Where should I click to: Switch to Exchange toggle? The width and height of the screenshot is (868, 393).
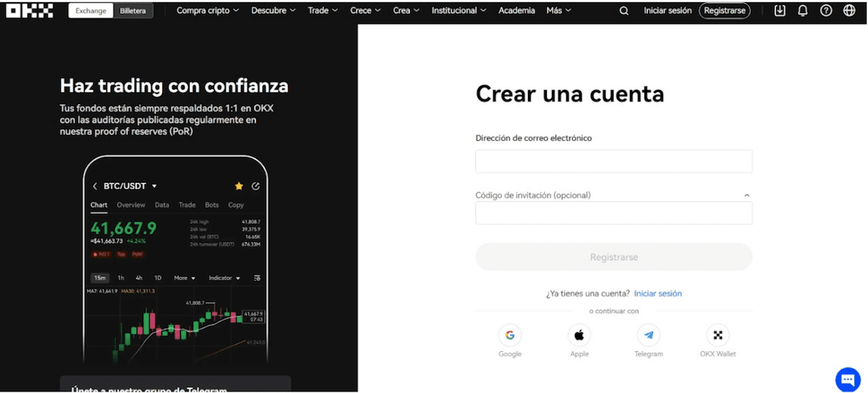click(x=90, y=11)
